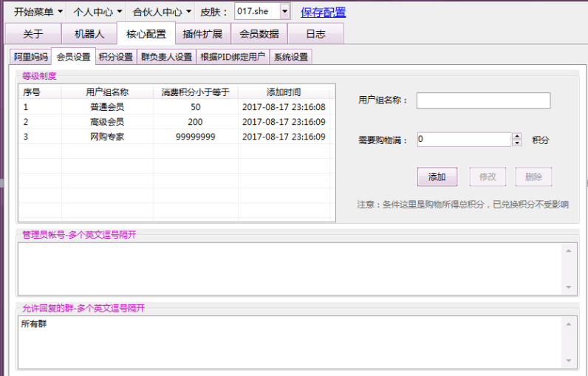Increase 需要购物满 value with up arrow
This screenshot has width=588, height=376.
pyautogui.click(x=517, y=136)
